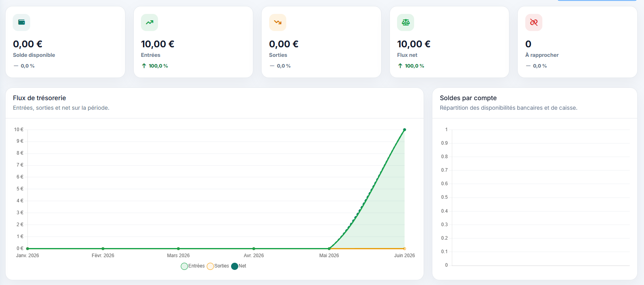Toggle the Sorties series in chart legend
The width and height of the screenshot is (644, 285).
point(218,266)
